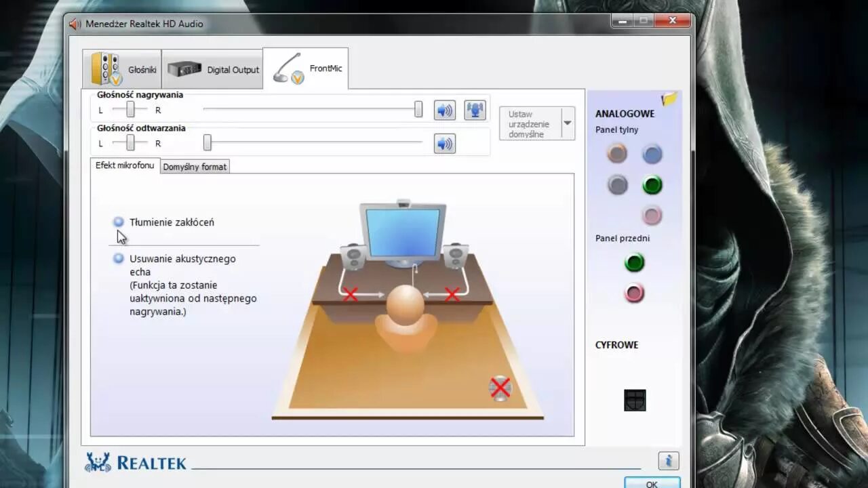Image resolution: width=868 pixels, height=488 pixels.
Task: Click the left speaker in room illustration
Action: click(x=352, y=257)
